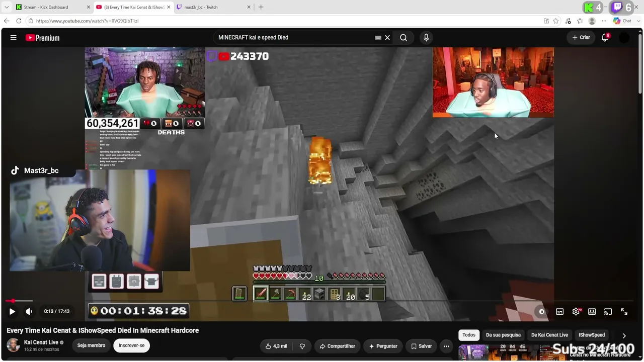Open the YouTube notifications bell

point(605,38)
